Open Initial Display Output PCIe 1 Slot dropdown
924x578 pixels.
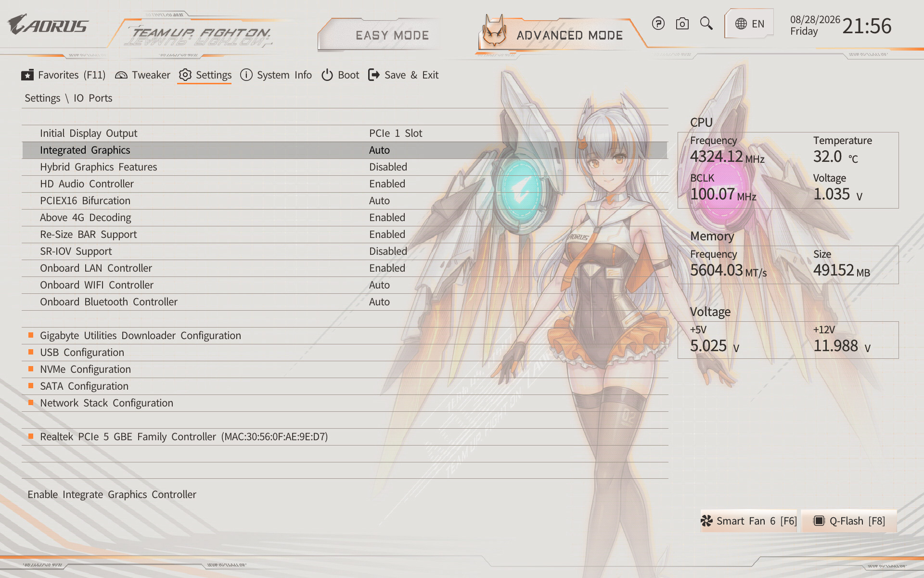pos(396,133)
